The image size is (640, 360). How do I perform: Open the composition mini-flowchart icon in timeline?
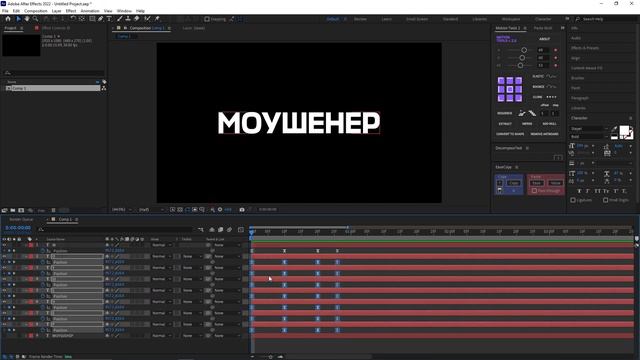coord(200,230)
